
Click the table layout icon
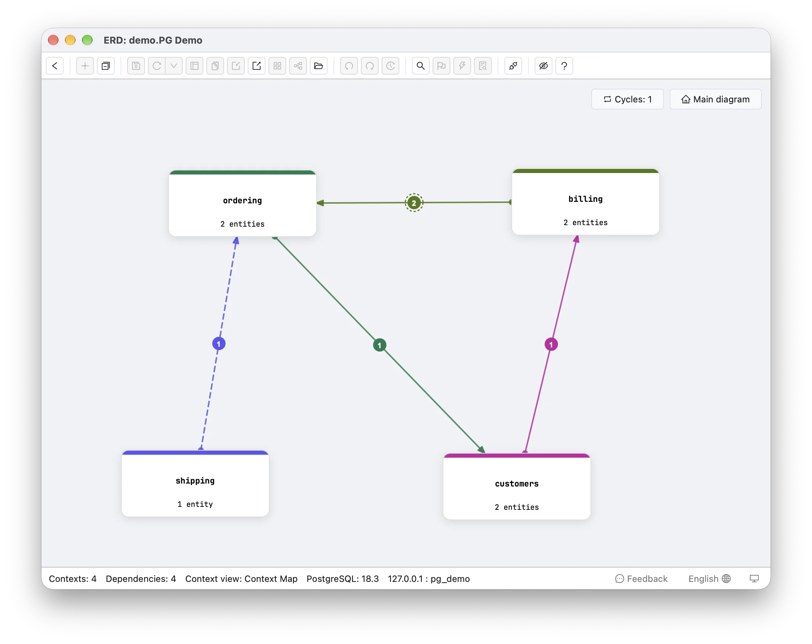(194, 66)
